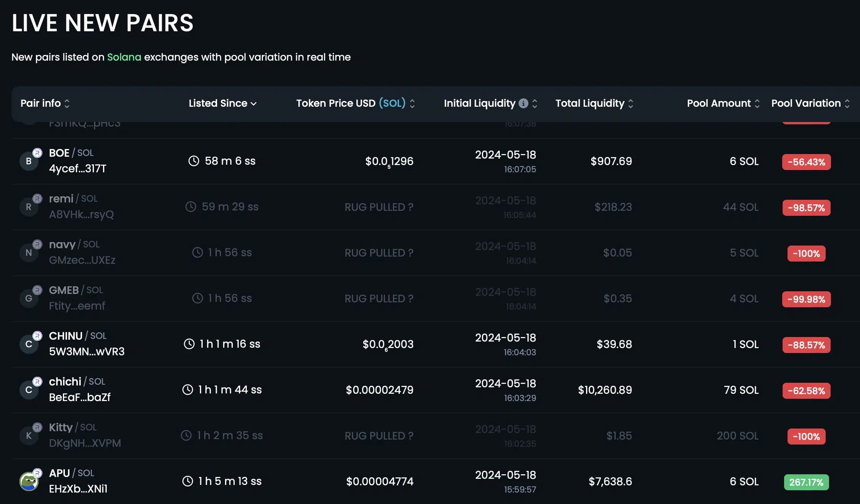The image size is (860, 504).
Task: Click the BOE token avatar icon
Action: 29,161
